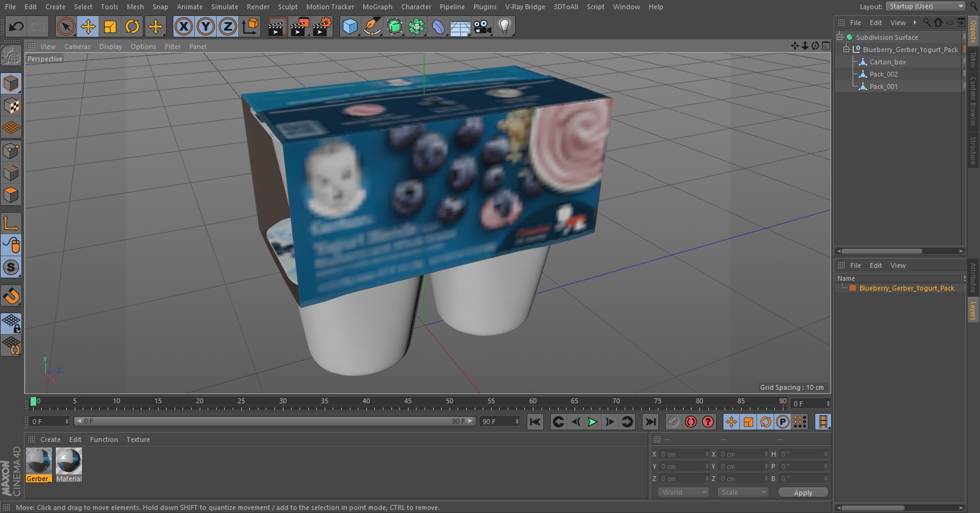Select Blueberry_Gerber_Yogurt_Pack layer entry

(907, 288)
